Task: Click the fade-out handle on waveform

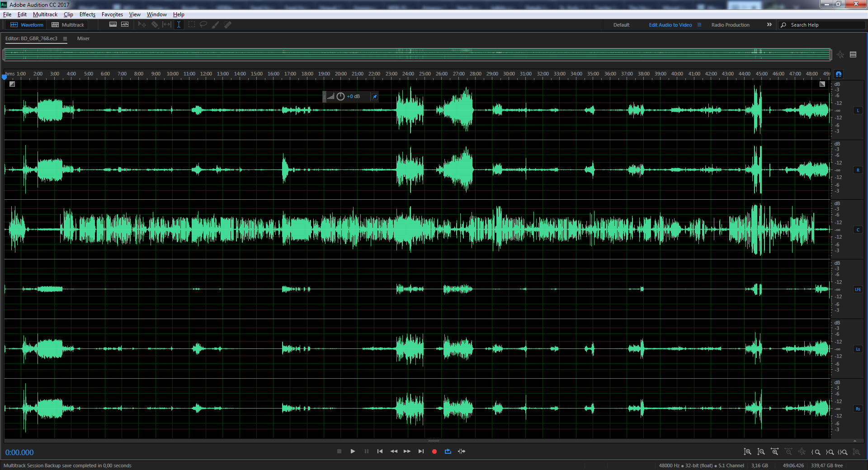Action: coord(822,84)
